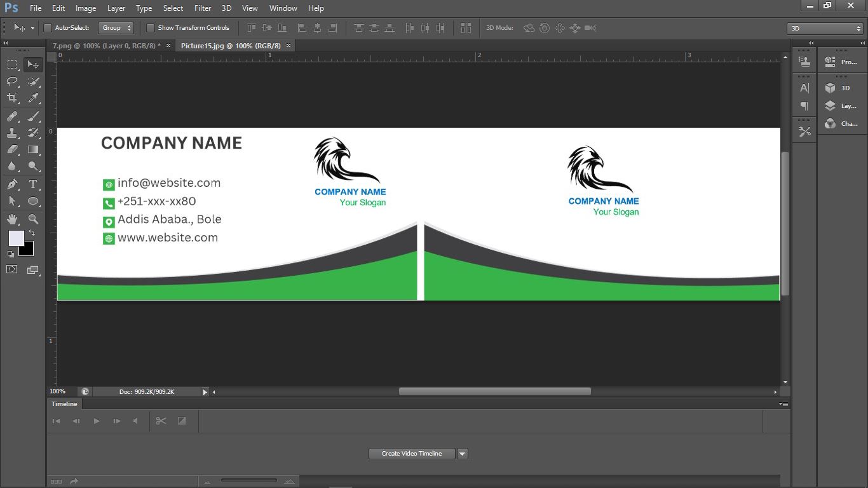The image size is (868, 488).
Task: Select the Eraser tool
Action: [12, 149]
